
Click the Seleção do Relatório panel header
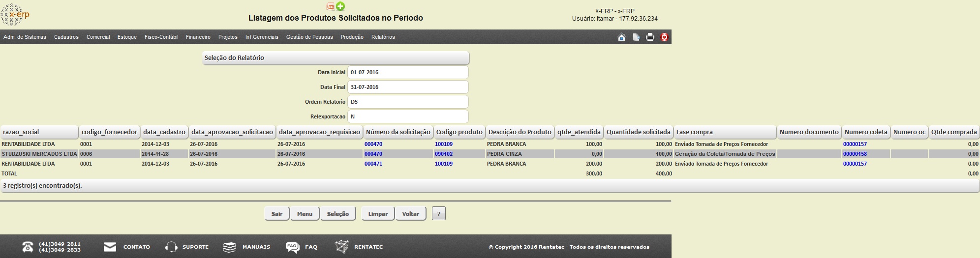click(x=336, y=58)
